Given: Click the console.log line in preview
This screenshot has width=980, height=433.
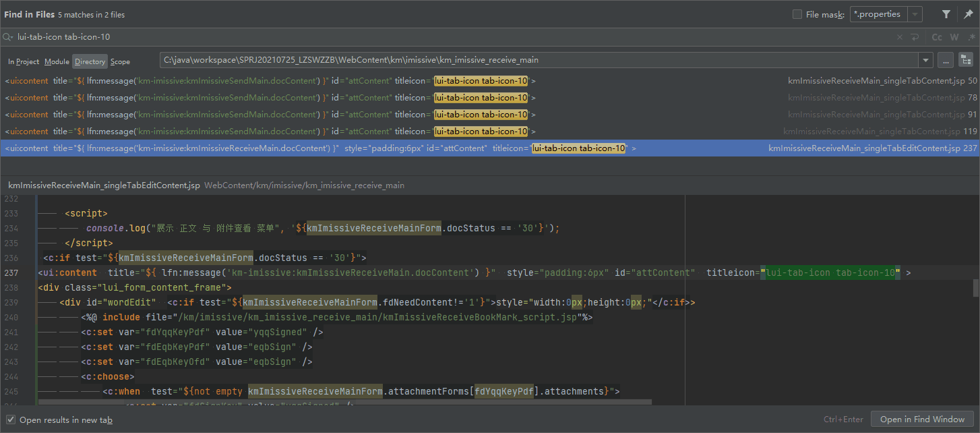Looking at the screenshot, I should coord(323,228).
